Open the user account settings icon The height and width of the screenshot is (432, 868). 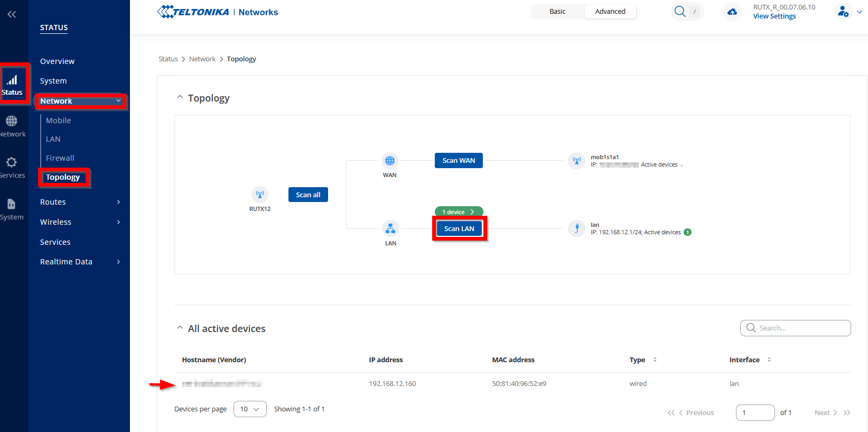coord(844,12)
